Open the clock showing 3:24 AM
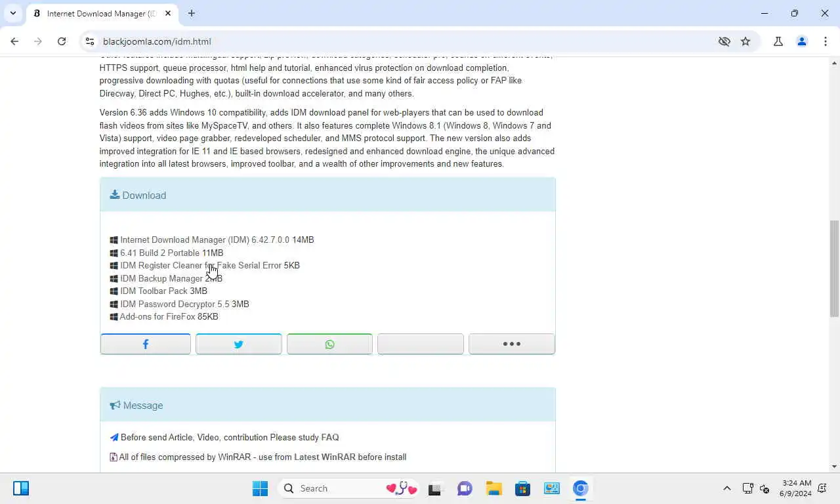Screen dimensions: 840x504 click(795, 488)
